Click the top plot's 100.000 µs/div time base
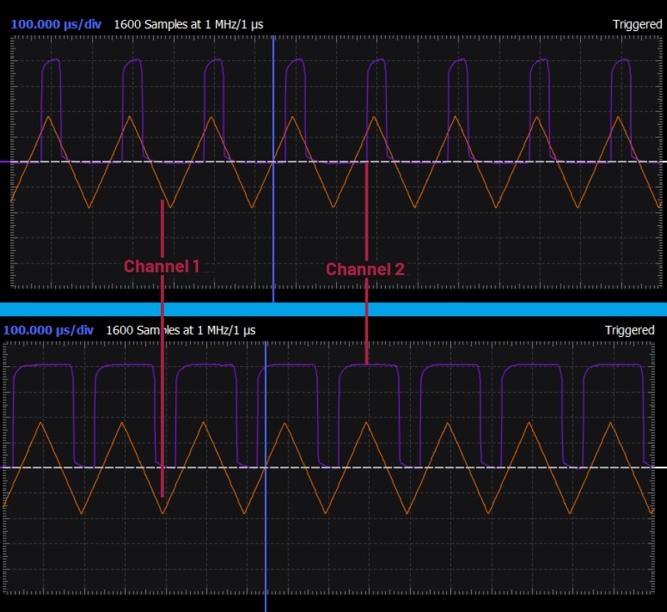667x612 pixels. click(56, 23)
